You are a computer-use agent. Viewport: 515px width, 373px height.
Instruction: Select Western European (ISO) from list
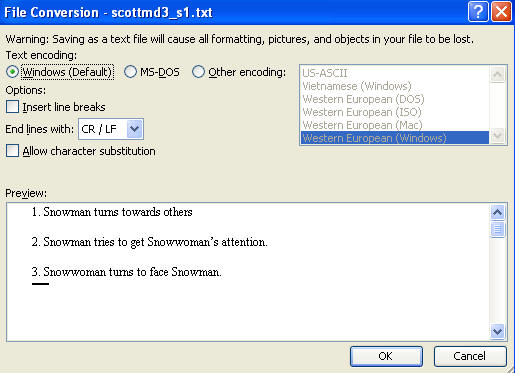pyautogui.click(x=395, y=112)
